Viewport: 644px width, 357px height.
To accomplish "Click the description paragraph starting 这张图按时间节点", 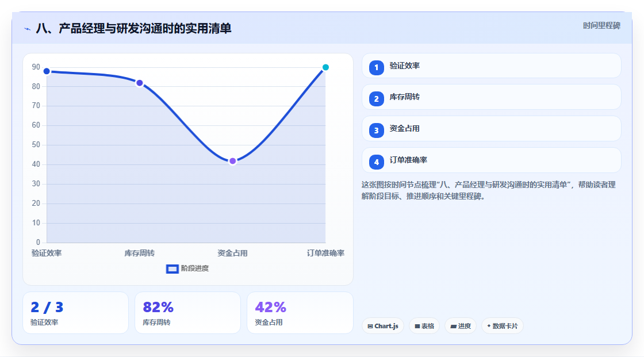I will (489, 190).
